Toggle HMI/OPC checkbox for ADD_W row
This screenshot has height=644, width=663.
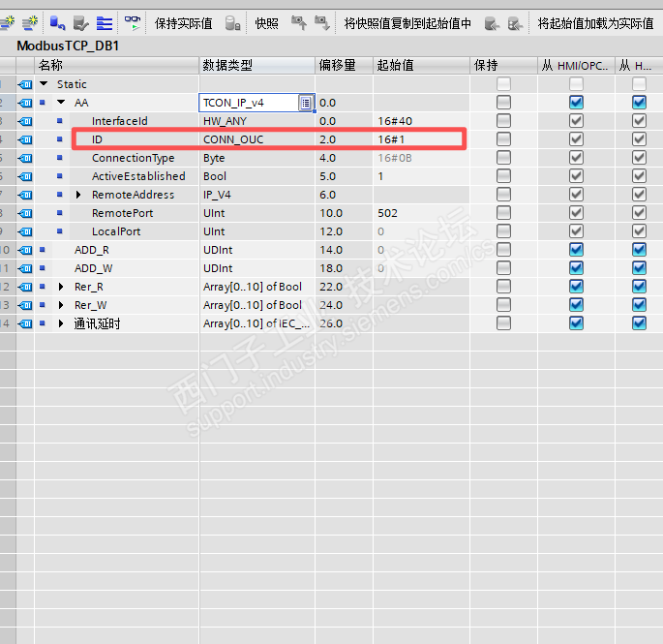click(x=576, y=268)
